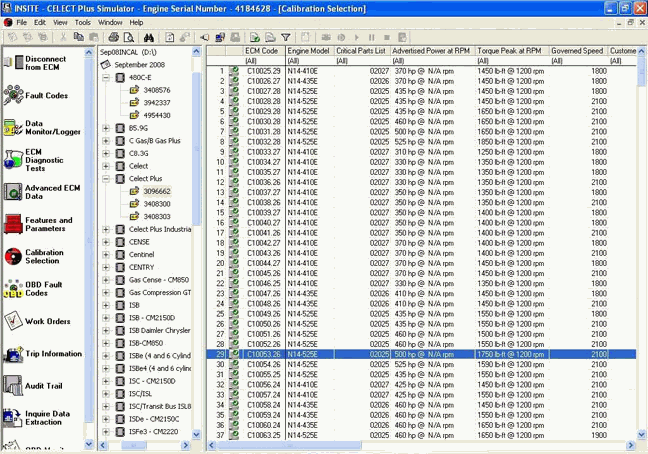Click the Copy toolbar icon
Screen dimensions: 648x454
[79, 38]
